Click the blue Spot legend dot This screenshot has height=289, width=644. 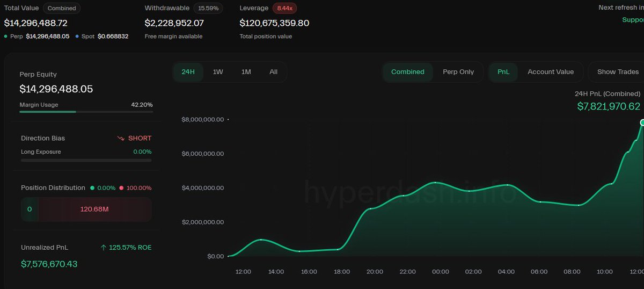coord(77,37)
